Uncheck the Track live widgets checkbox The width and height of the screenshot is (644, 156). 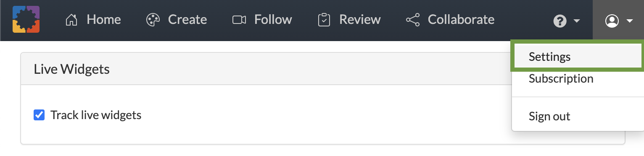(x=39, y=115)
